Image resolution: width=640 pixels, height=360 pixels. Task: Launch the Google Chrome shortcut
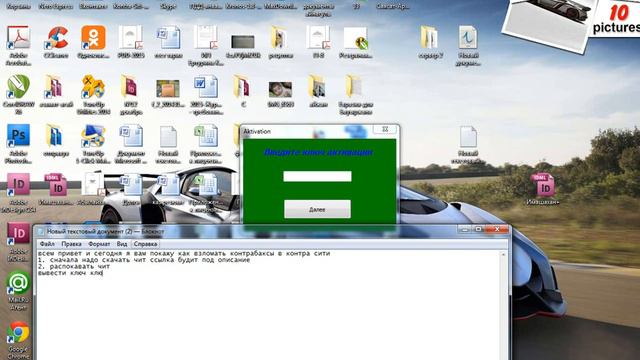click(18, 333)
